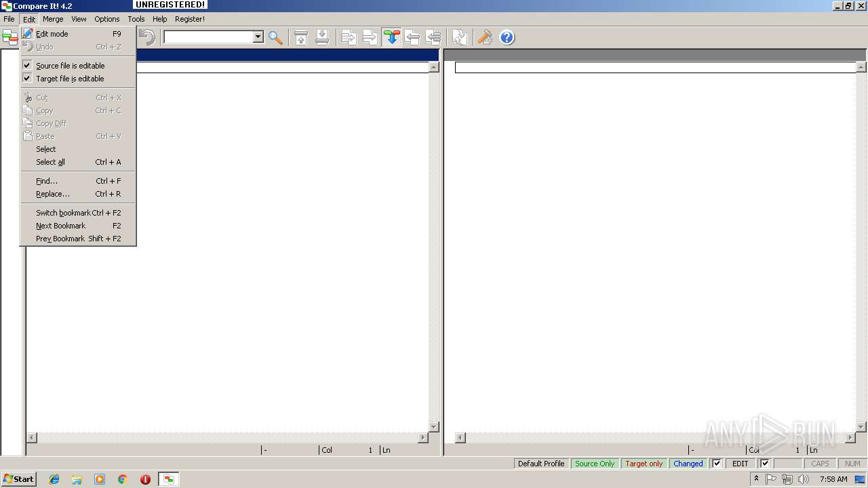Choose Switch bookmark menu entry
Viewport: 868px width, 488px height.
(x=78, y=213)
